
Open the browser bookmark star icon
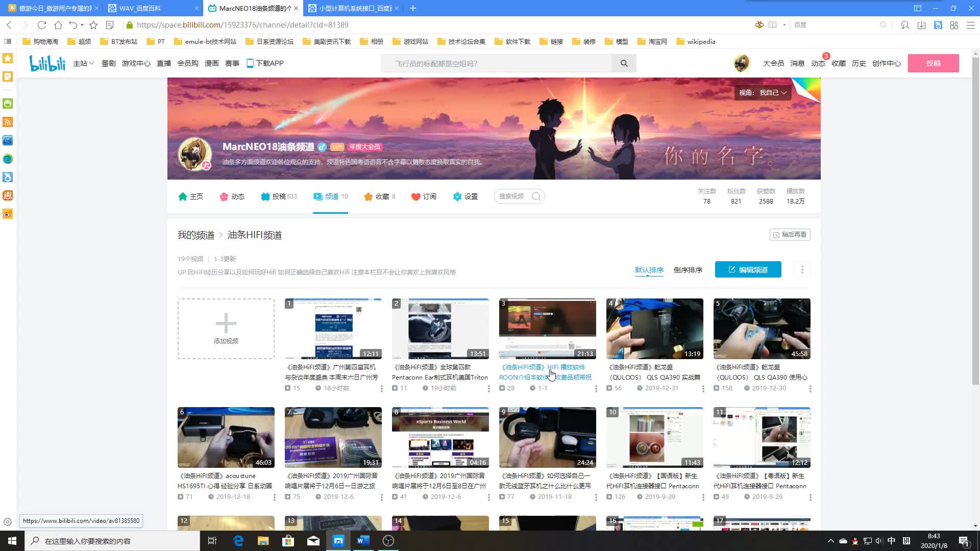[93, 25]
